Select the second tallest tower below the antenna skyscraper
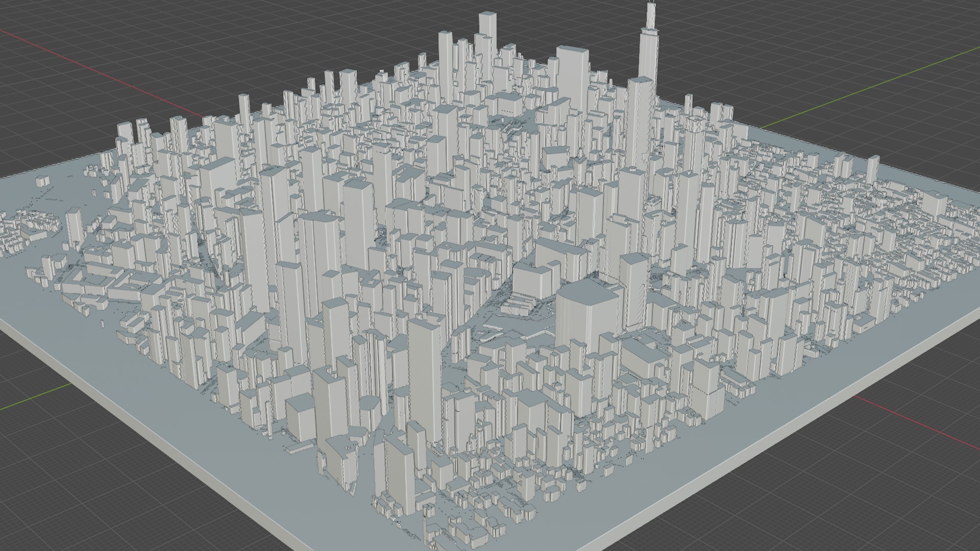Screen dimensions: 980x551 click(641, 122)
